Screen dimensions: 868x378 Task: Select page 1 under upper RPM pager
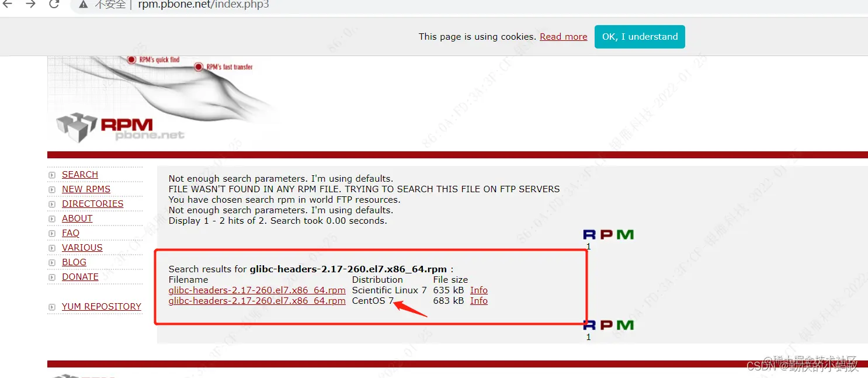click(x=588, y=247)
